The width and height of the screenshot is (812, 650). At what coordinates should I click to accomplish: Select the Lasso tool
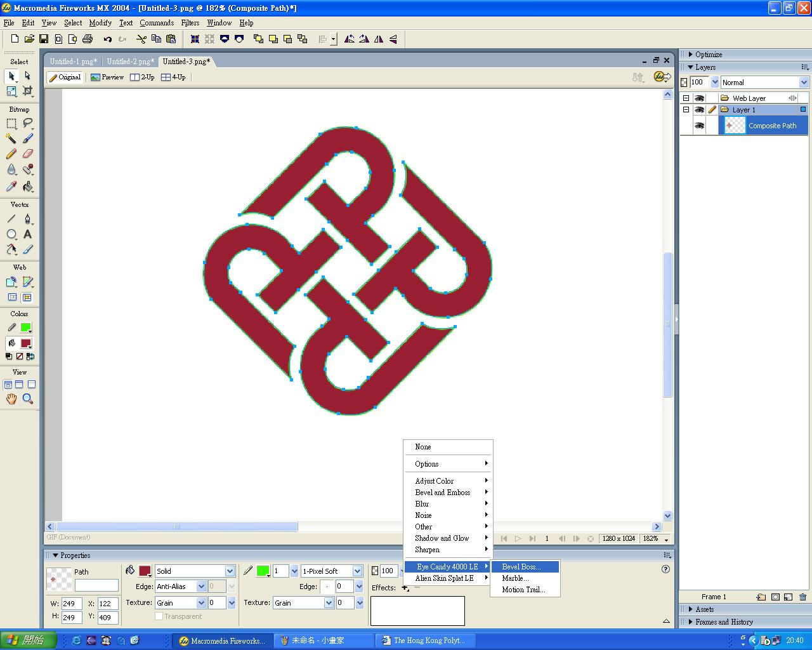(27, 124)
